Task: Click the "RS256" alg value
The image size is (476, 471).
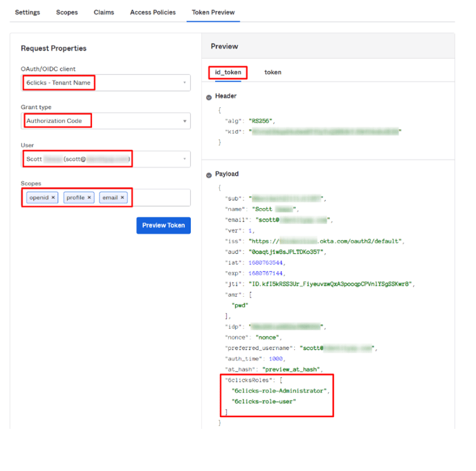Action: 260,121
